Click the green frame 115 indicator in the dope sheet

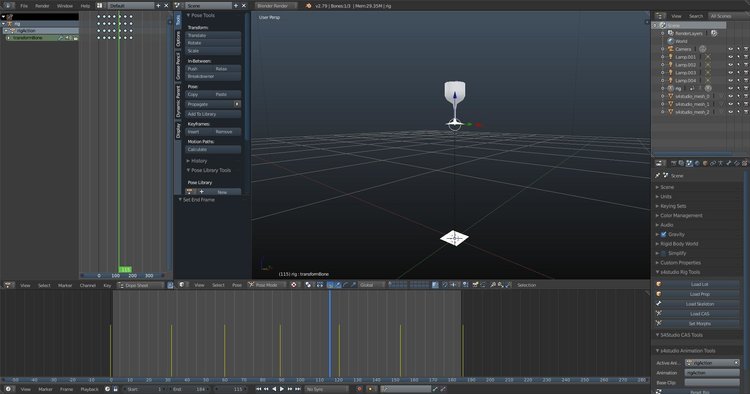(125, 270)
